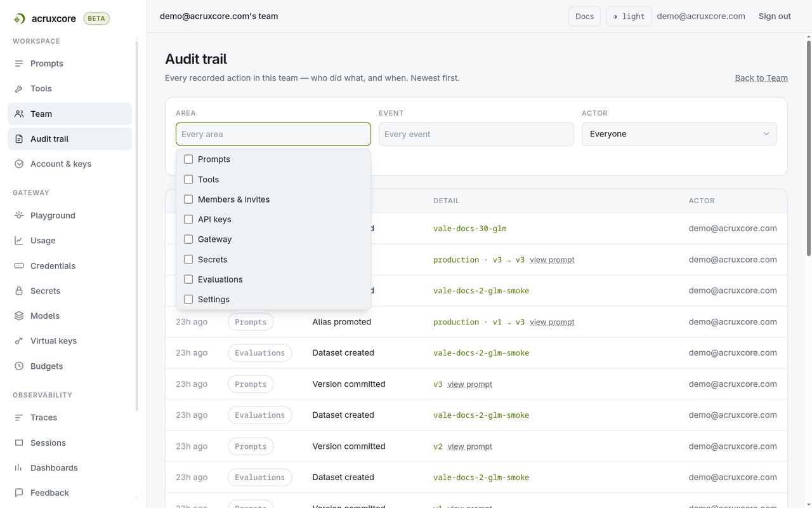Viewport: 812px width, 508px height.
Task: Click the acruxcore logo icon
Action: pos(20,19)
